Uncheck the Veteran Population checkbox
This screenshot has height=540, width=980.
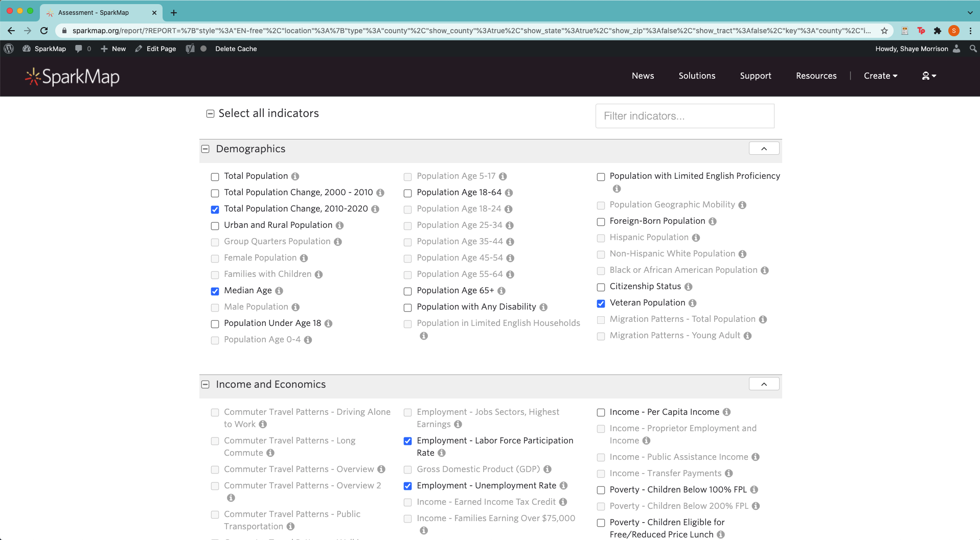tap(601, 303)
